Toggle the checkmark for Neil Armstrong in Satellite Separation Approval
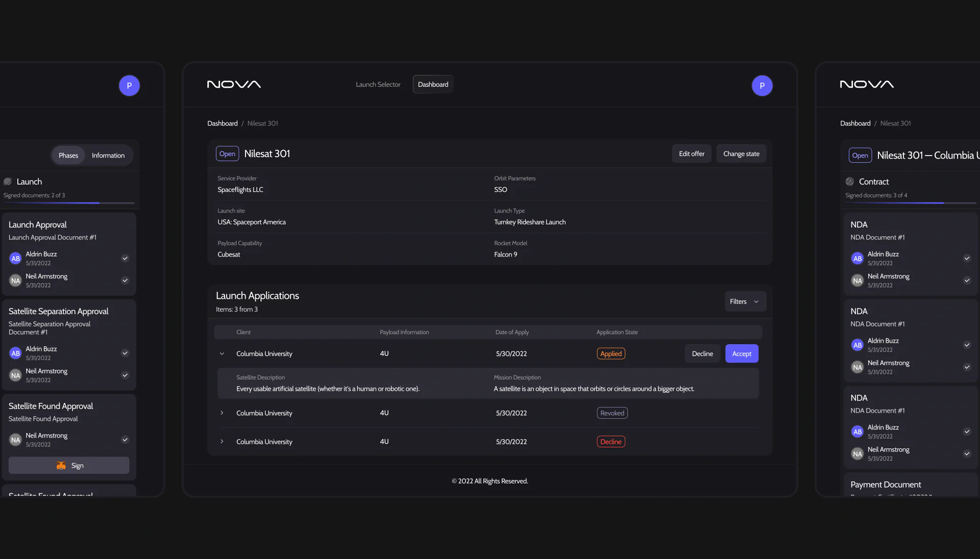The height and width of the screenshot is (559, 980). (x=125, y=375)
